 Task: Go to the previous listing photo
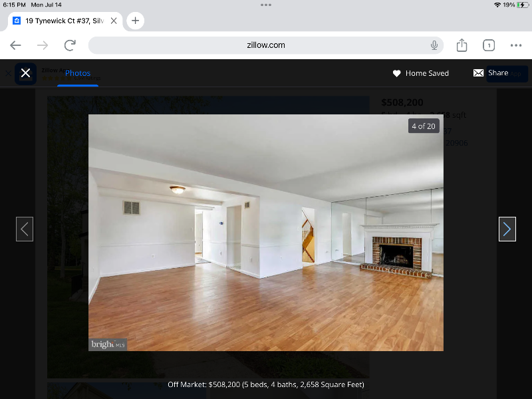[25, 229]
